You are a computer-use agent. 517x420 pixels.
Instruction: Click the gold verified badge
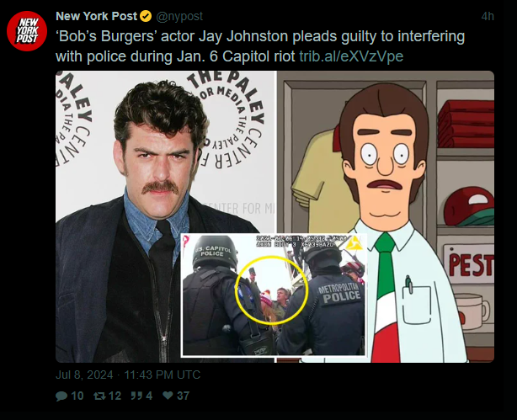point(146,16)
